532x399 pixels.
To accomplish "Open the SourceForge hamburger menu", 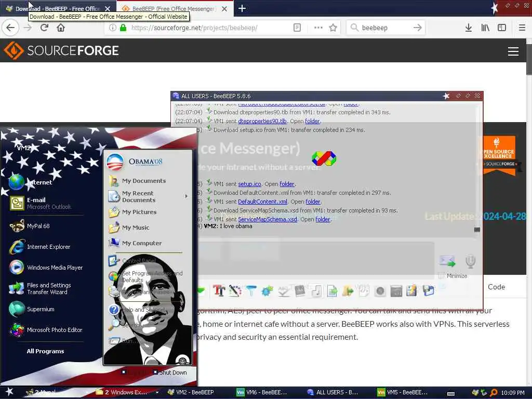I will tap(513, 51).
